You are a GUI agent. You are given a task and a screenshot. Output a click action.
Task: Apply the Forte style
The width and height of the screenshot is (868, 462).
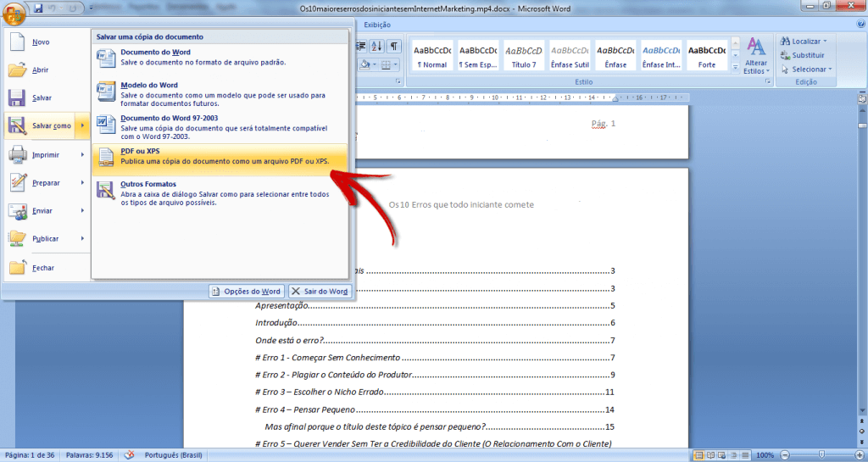pos(707,55)
